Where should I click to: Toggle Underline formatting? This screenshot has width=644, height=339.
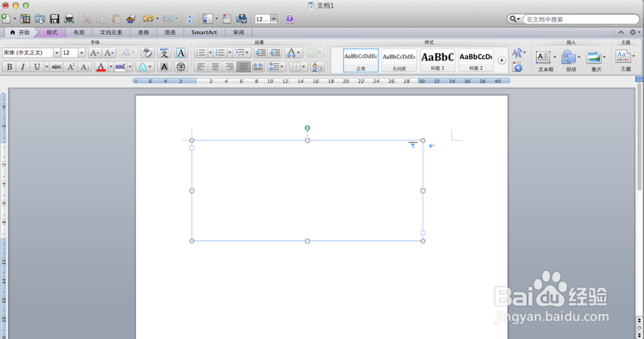(37, 66)
